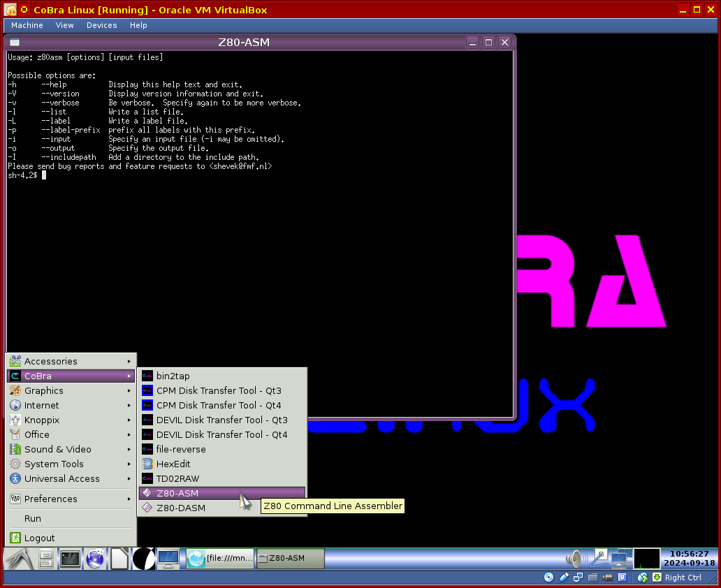Click the start menu bird logo button
Image resolution: width=721 pixels, height=588 pixels.
click(19, 559)
